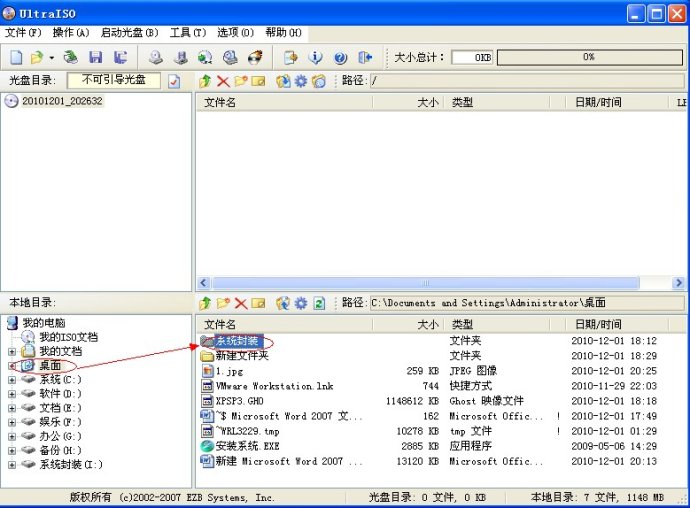Click the Burn CD image flame icon
This screenshot has height=508, width=690.
point(255,57)
